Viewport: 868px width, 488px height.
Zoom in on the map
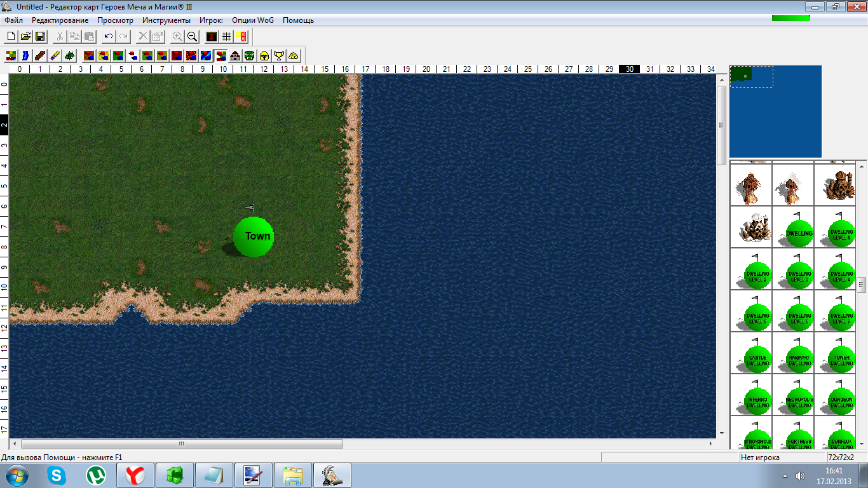coord(177,37)
